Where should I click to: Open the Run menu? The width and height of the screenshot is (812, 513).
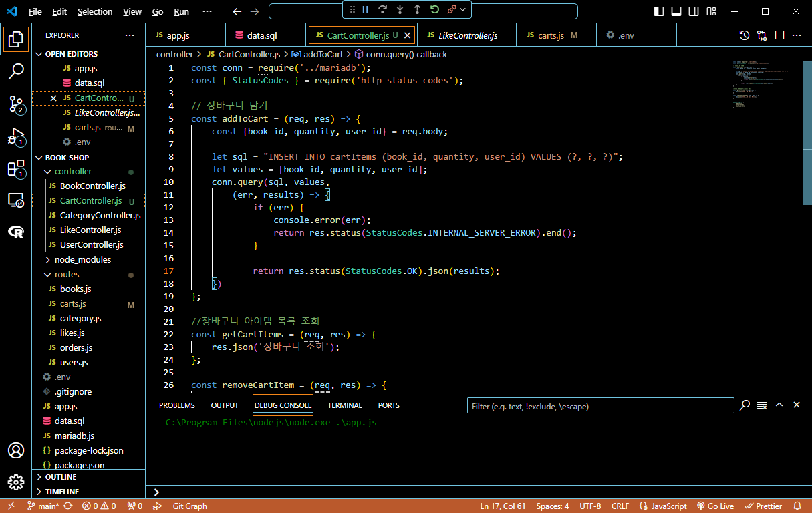181,11
